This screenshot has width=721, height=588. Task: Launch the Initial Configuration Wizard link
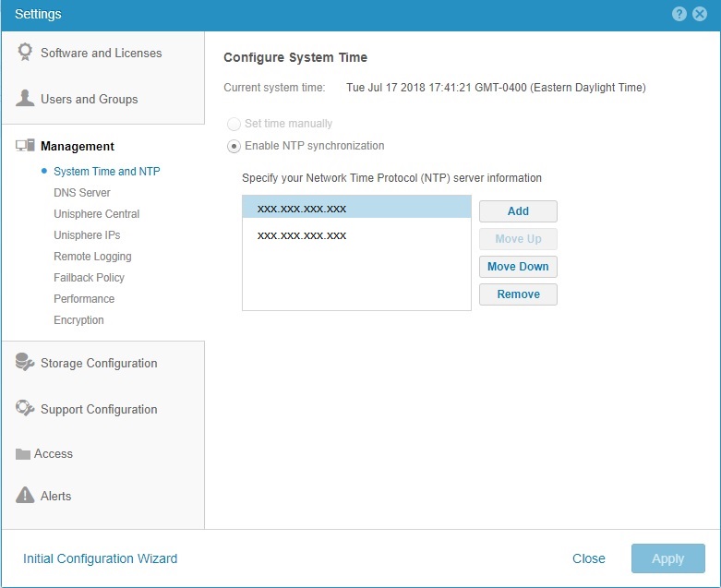(x=100, y=558)
